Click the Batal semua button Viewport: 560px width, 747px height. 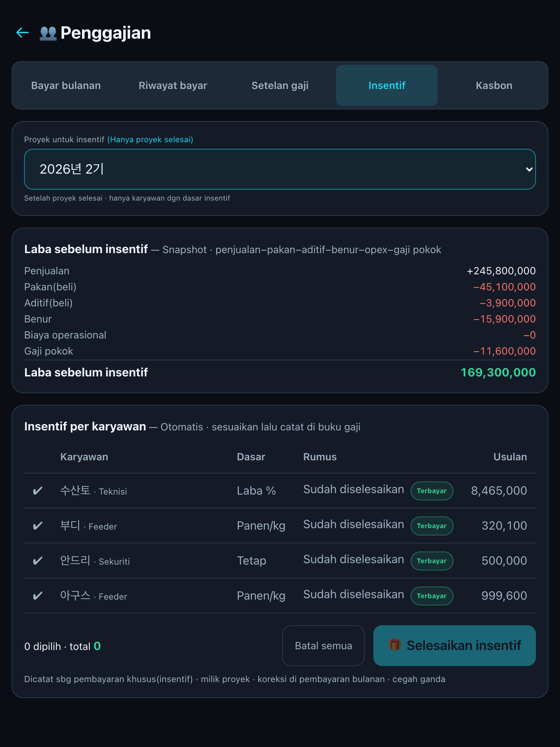click(323, 646)
